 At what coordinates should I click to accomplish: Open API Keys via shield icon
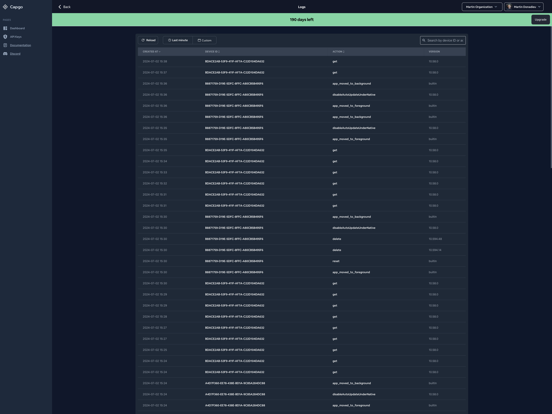[x=5, y=37]
